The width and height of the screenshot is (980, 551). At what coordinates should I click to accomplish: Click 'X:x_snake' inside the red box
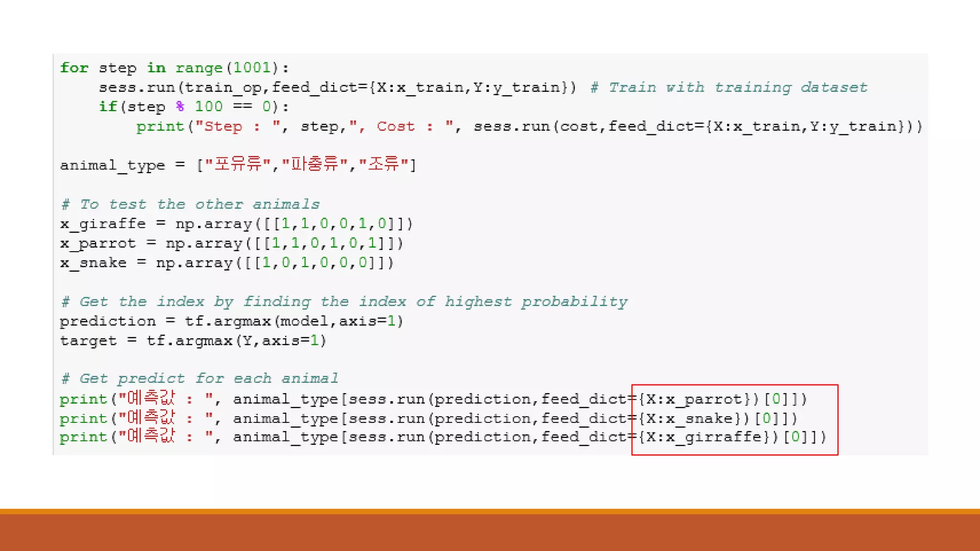pos(690,419)
